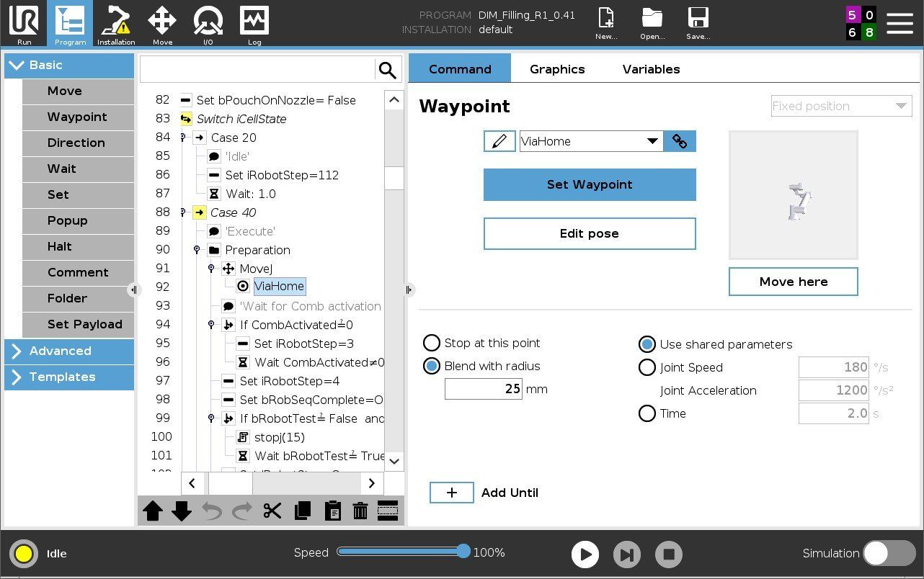Screen dimensions: 924x579
Task: Expand the Templates section
Action: (x=69, y=377)
